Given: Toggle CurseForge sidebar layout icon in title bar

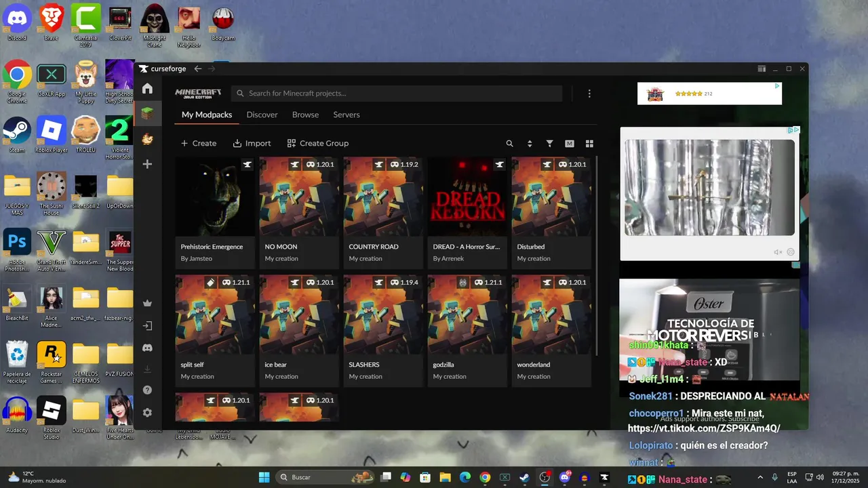Looking at the screenshot, I should (762, 68).
